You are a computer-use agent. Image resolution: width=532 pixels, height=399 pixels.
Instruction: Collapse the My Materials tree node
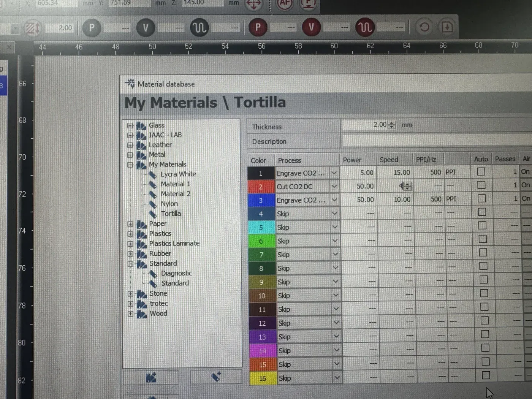coord(130,165)
